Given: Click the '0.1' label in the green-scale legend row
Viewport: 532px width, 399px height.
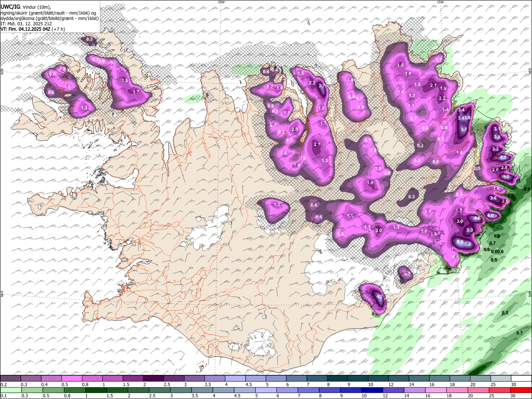Looking at the screenshot, I should pyautogui.click(x=3, y=396).
